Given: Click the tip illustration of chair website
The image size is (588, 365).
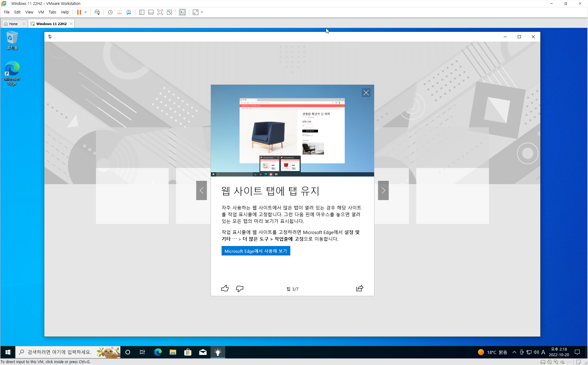Looking at the screenshot, I should click(292, 131).
